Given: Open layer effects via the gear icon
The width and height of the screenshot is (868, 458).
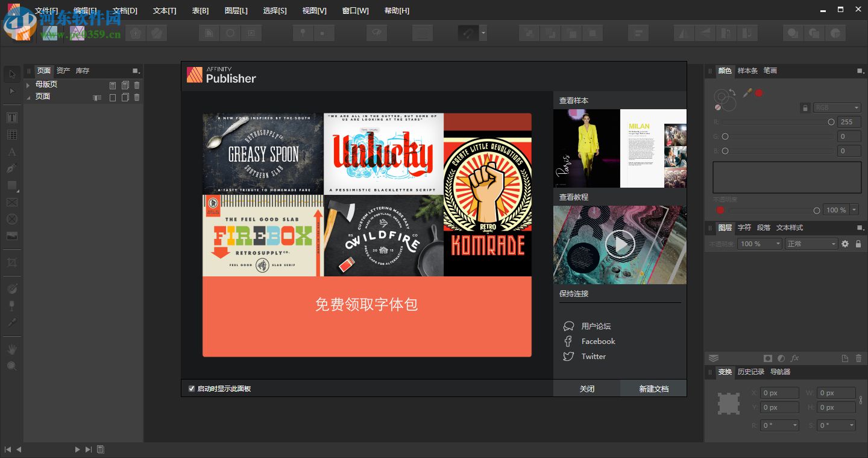Looking at the screenshot, I should pos(845,244).
